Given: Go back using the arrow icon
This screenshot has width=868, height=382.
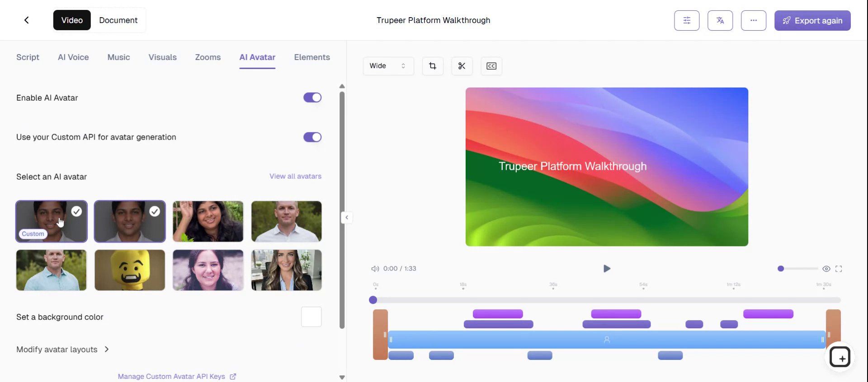Looking at the screenshot, I should click(27, 20).
